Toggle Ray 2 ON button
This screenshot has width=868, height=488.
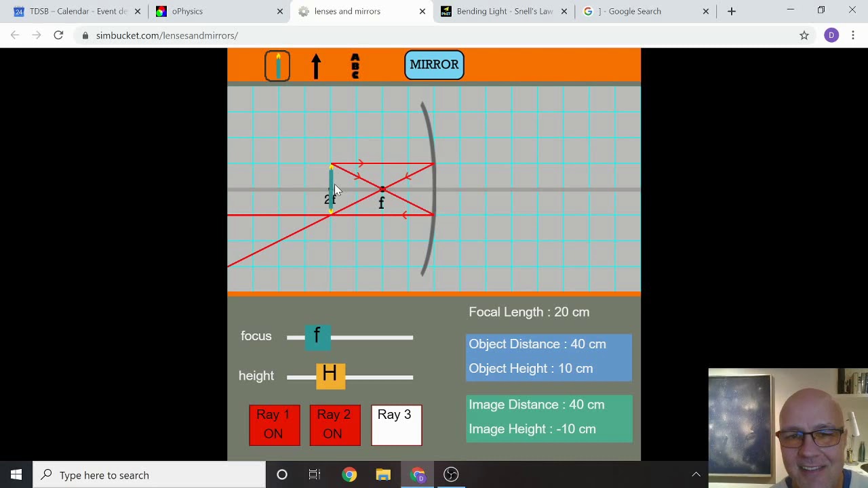[334, 425]
